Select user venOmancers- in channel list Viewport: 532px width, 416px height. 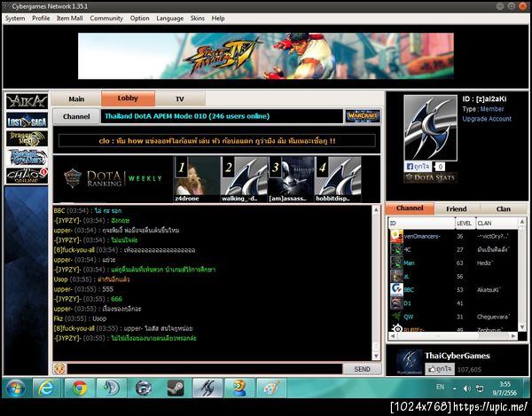tap(453, 236)
